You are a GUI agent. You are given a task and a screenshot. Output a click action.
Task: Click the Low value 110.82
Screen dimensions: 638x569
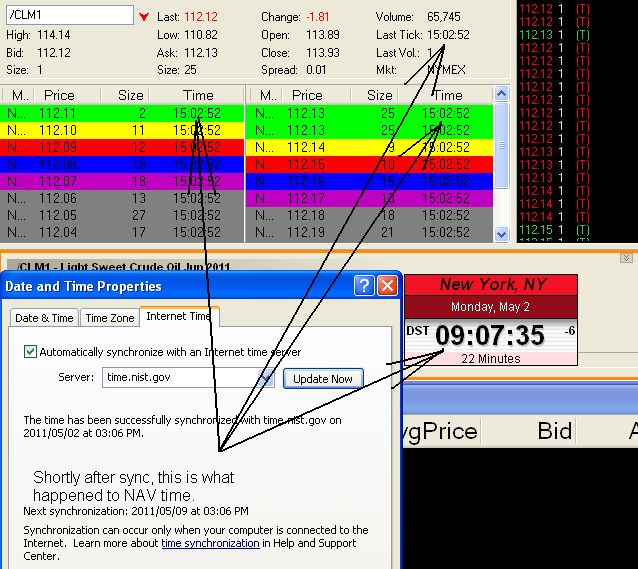(x=201, y=35)
